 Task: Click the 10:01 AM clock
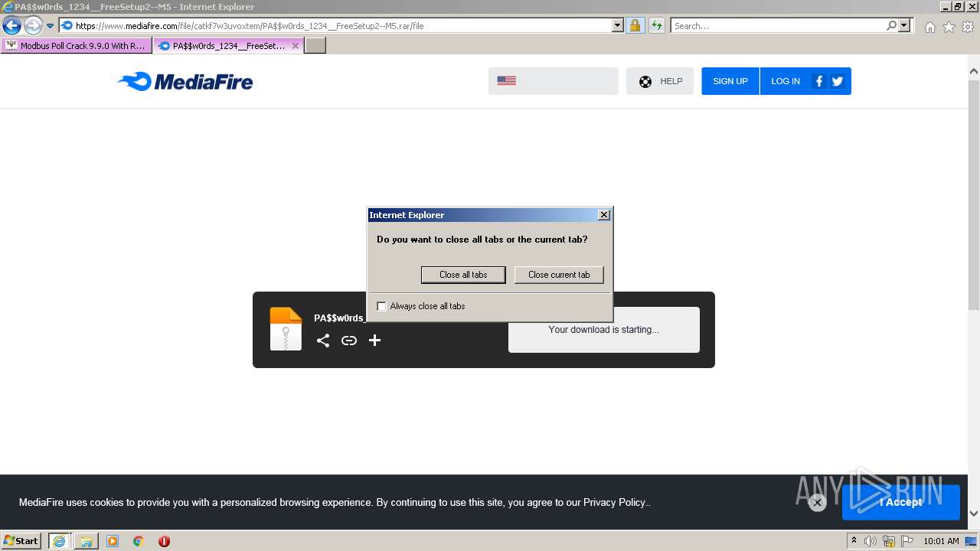coord(941,541)
